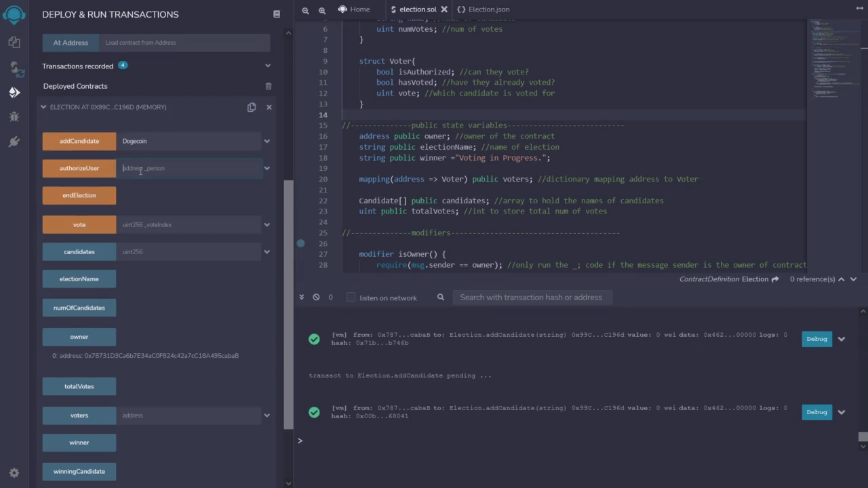Expand voters parameter fields
This screenshot has height=488, width=868.
pos(267,415)
